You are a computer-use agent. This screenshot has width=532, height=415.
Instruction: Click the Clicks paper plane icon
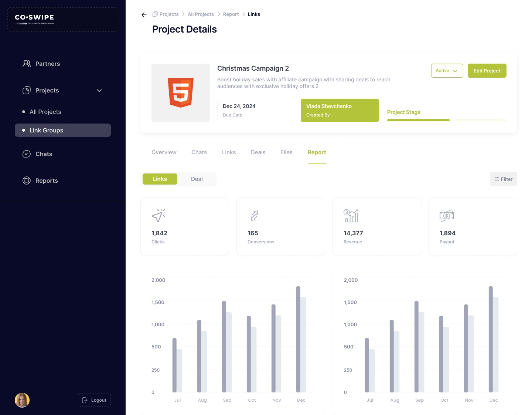pyautogui.click(x=158, y=215)
